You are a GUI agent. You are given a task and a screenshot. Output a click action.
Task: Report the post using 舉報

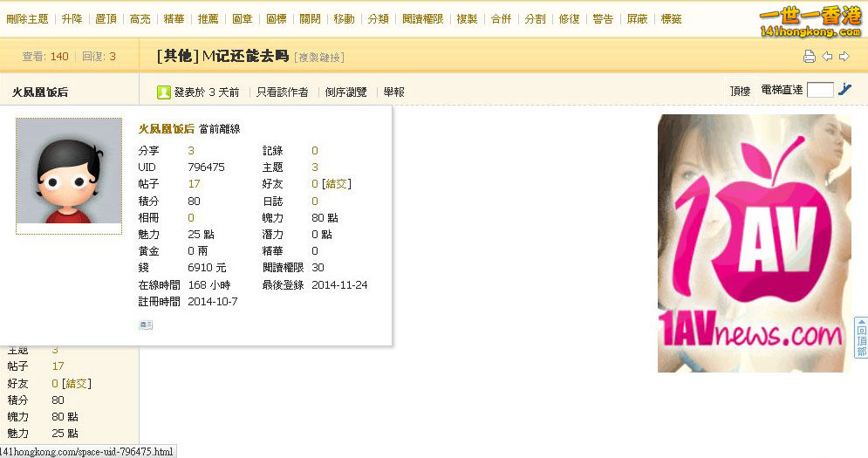click(x=393, y=92)
